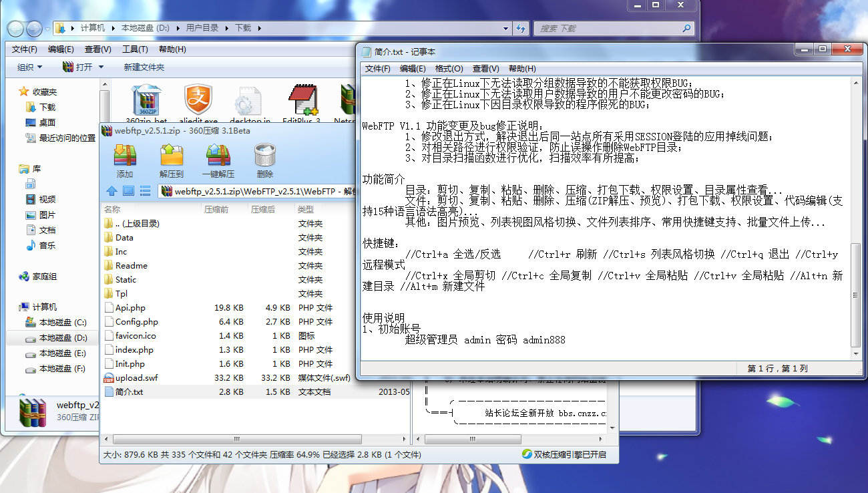Screen dimensions: 868x493
Task: Click the aliedit.exe Alipay icon
Action: [198, 100]
